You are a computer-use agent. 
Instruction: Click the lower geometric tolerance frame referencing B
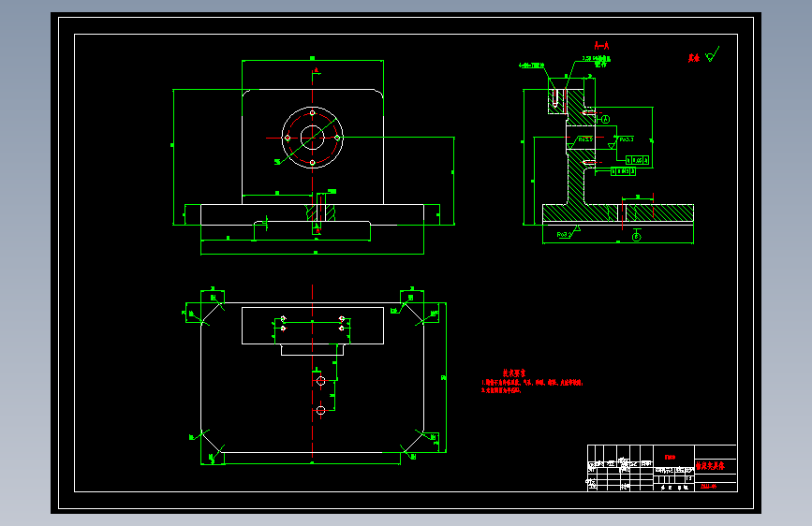[x=623, y=171]
